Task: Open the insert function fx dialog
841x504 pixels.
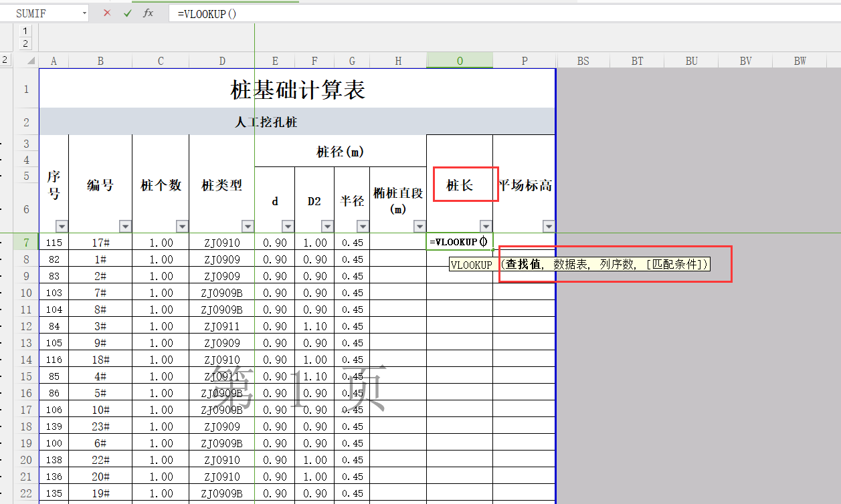Action: pyautogui.click(x=149, y=13)
